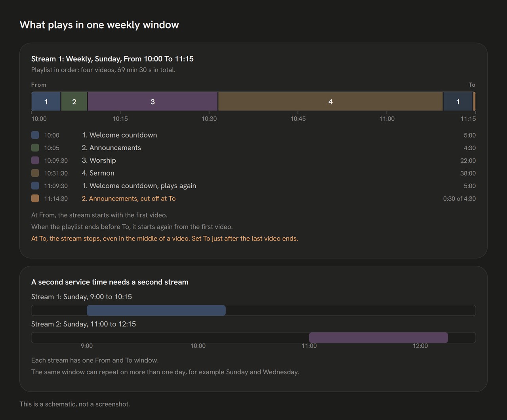Click the purple Stream 2 bar, 11:00 to 12:15
Viewport: 507px width, 420px height.
pos(378,338)
